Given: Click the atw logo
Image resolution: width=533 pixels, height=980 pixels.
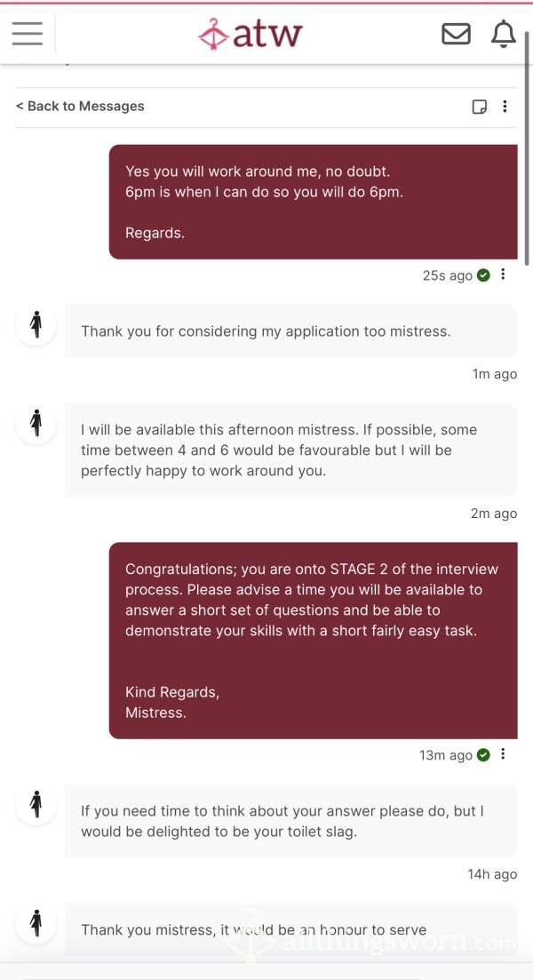Looking at the screenshot, I should (x=250, y=34).
